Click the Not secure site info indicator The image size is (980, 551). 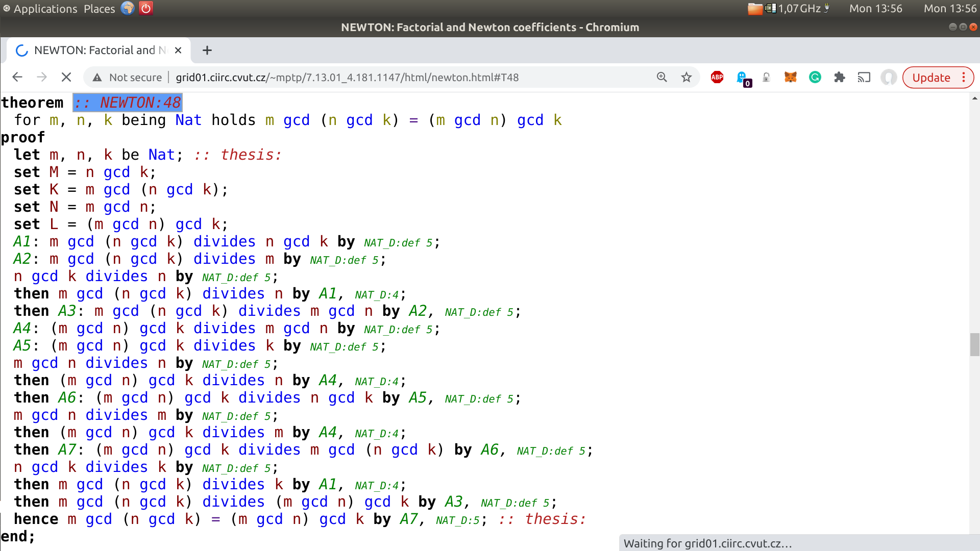[x=128, y=78]
